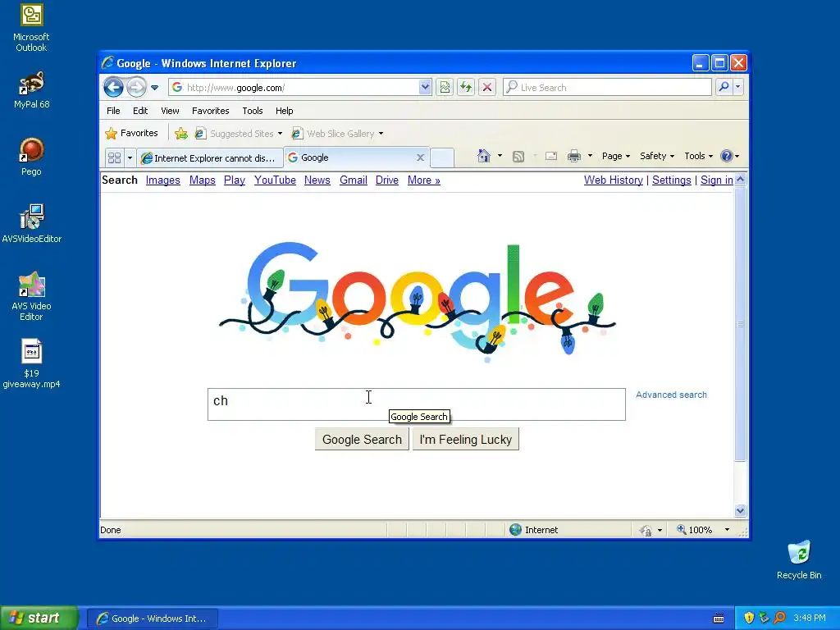The image size is (840, 630).
Task: Click I'm Feeling Lucky button
Action: point(466,440)
